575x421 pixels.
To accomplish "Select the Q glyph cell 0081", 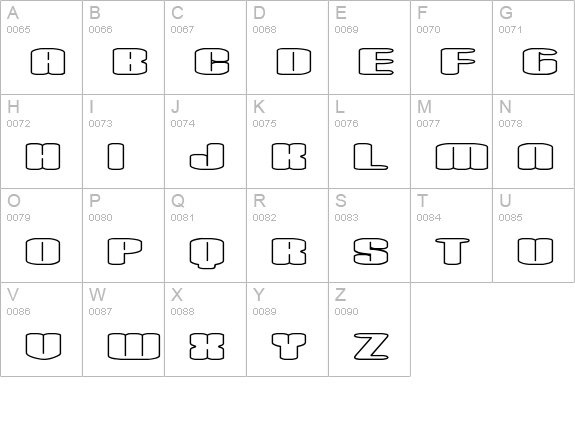I will point(206,235).
